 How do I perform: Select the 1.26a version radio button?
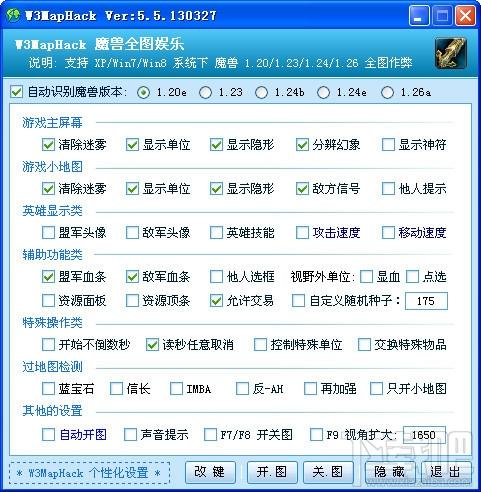(387, 92)
